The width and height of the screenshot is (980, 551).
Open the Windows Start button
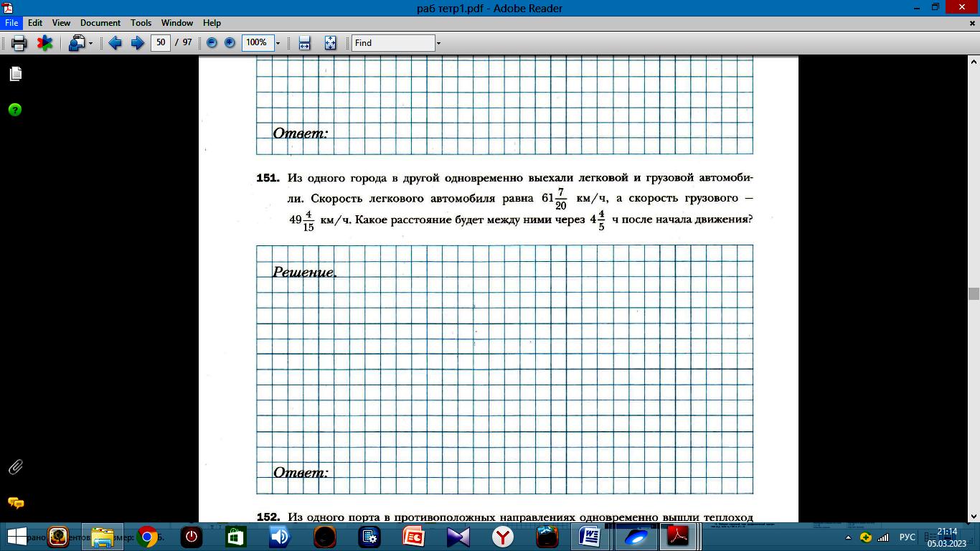click(x=17, y=537)
